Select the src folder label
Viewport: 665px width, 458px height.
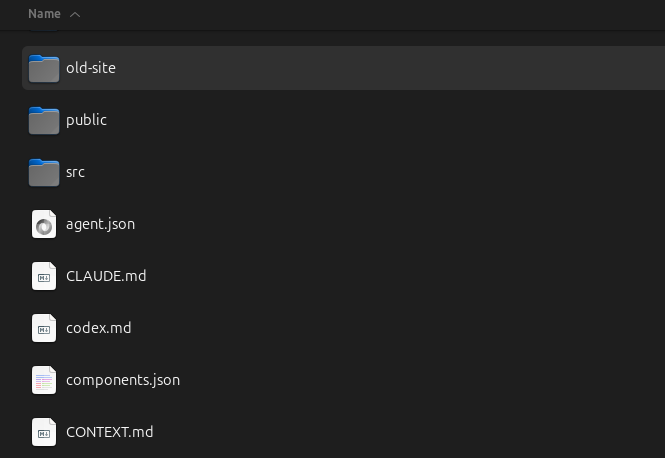pos(75,172)
